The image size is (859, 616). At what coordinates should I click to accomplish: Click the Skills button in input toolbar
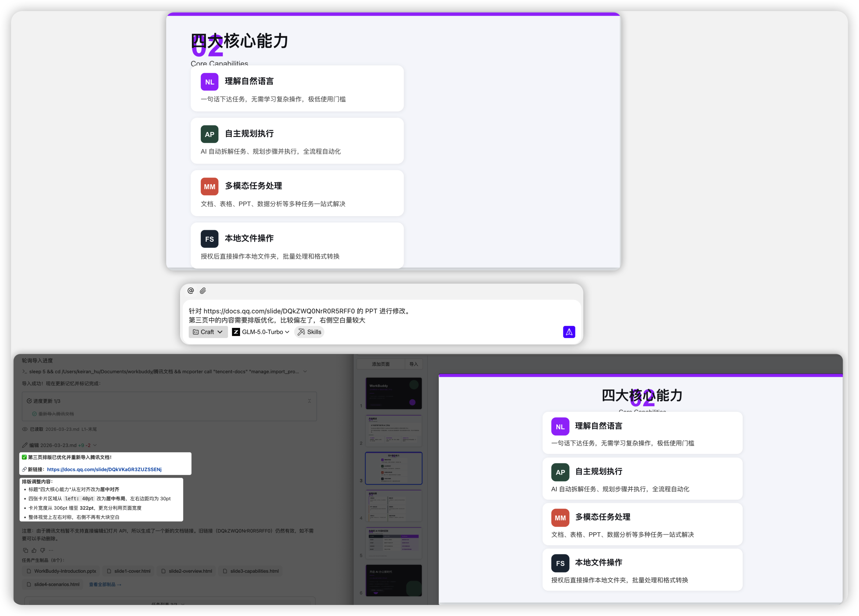(x=309, y=332)
